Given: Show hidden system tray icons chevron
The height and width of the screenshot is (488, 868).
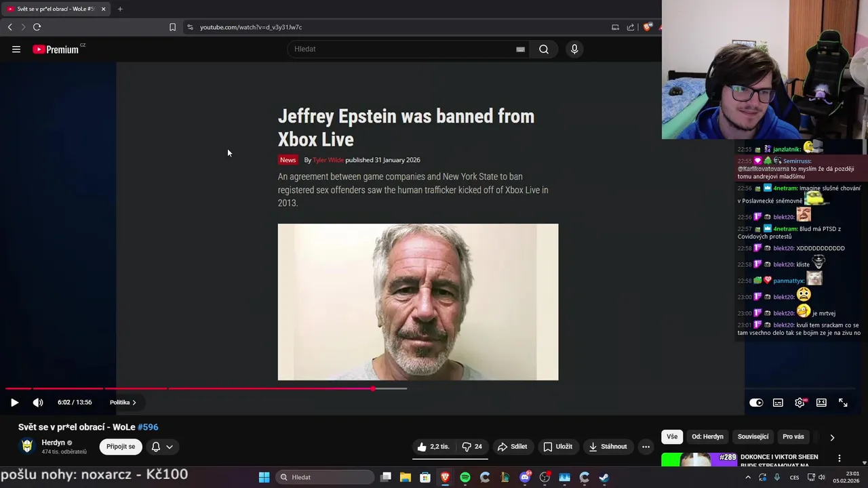Looking at the screenshot, I should pyautogui.click(x=748, y=477).
